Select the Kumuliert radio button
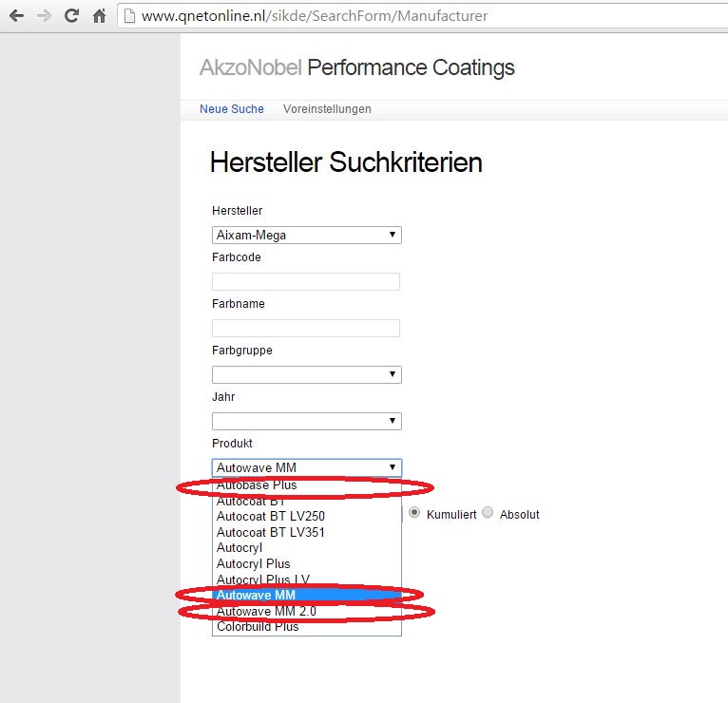728x703 pixels. point(414,512)
